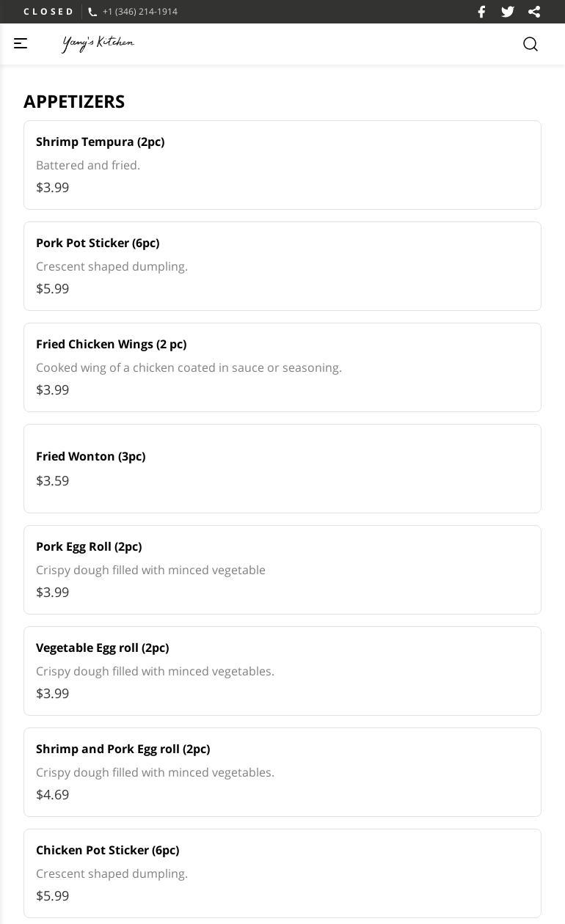Screen dimensions: 565x924
Task: Open the Chicken Pot Sticker (6pc) card
Action: click(282, 873)
